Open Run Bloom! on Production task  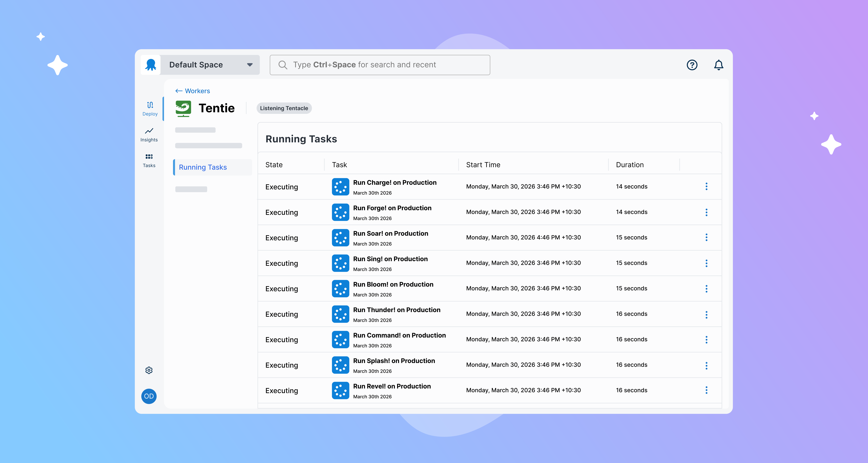pos(393,284)
